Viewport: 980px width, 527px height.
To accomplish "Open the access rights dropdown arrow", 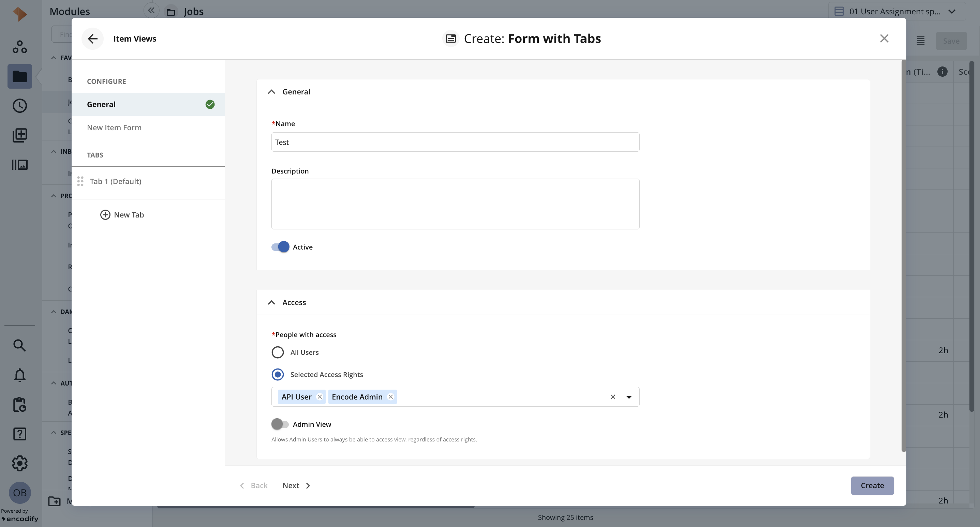I will click(x=629, y=396).
